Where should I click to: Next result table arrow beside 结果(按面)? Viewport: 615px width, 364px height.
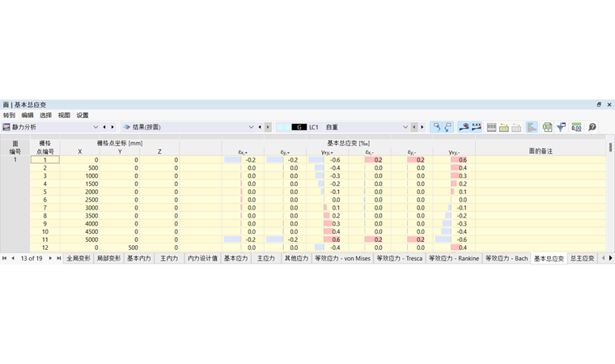[268, 127]
